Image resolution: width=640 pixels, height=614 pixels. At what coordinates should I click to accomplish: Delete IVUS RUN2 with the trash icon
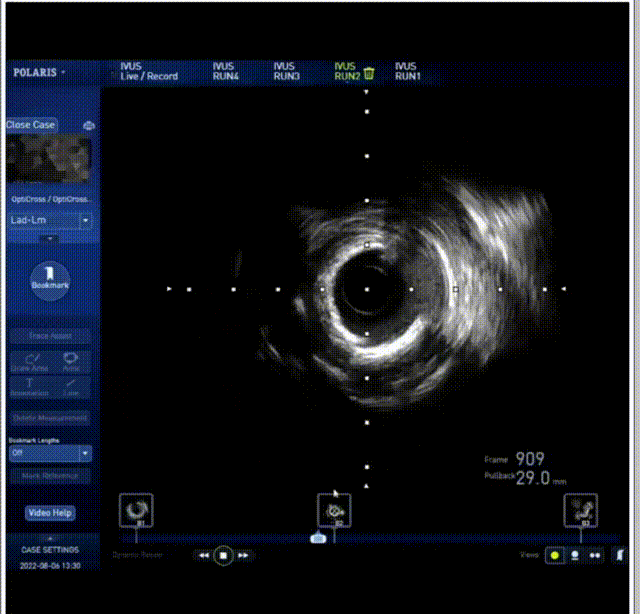[x=369, y=72]
